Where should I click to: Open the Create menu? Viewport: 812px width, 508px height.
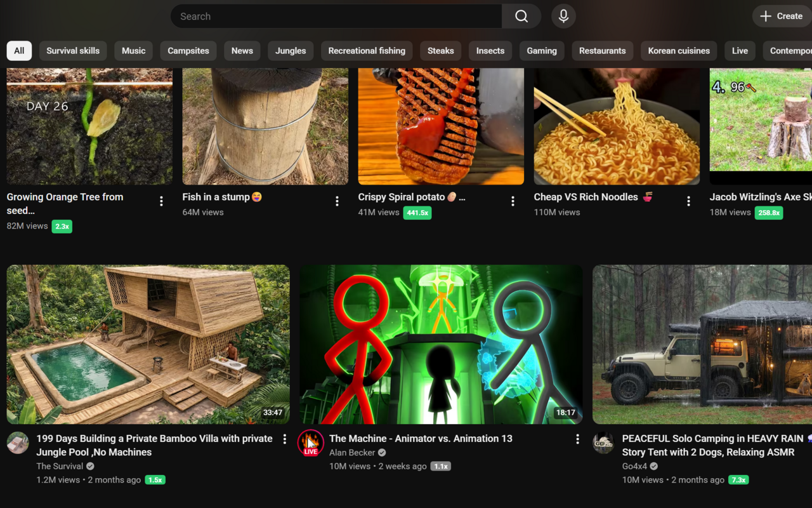pyautogui.click(x=782, y=17)
